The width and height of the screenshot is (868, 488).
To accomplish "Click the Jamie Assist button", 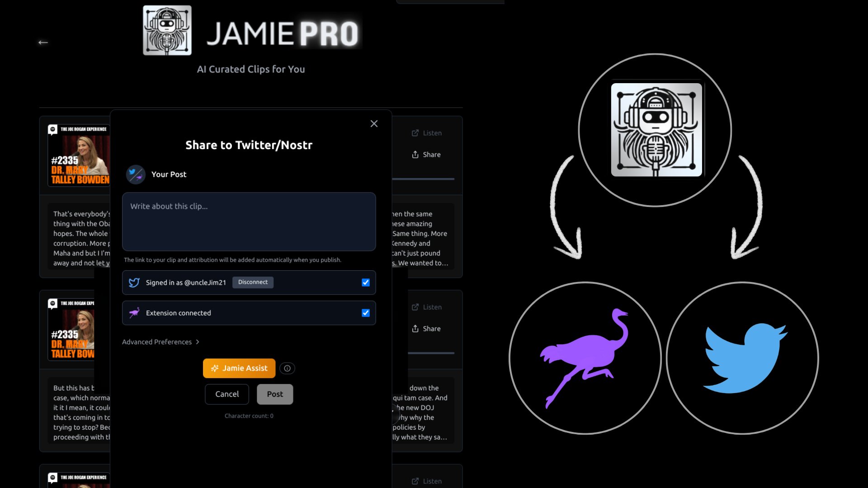I will (x=239, y=368).
